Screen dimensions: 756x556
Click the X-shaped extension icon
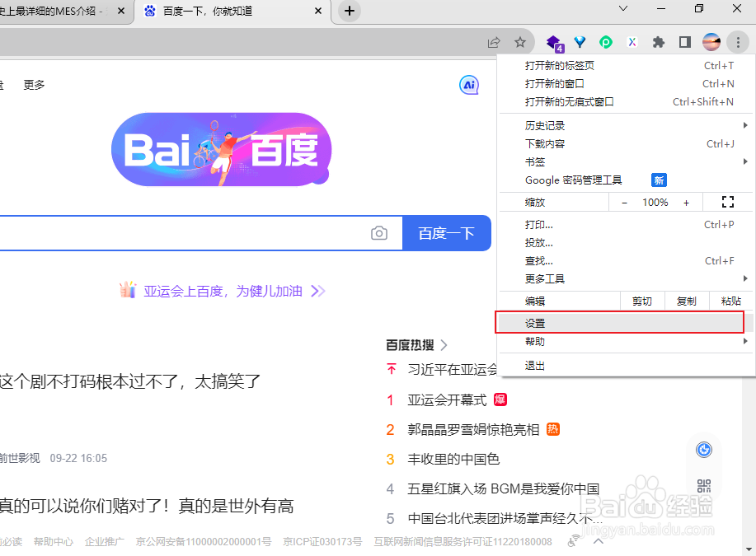(632, 42)
